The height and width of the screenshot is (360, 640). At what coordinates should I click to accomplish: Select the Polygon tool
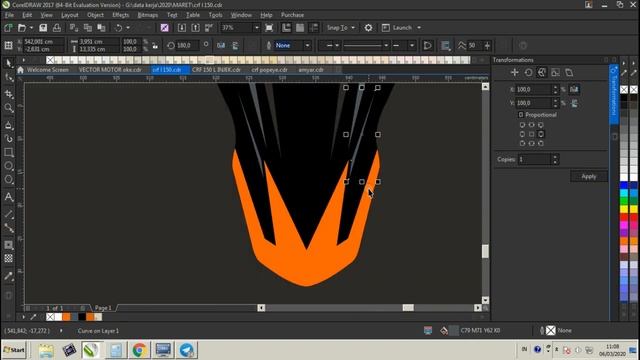coord(9,180)
